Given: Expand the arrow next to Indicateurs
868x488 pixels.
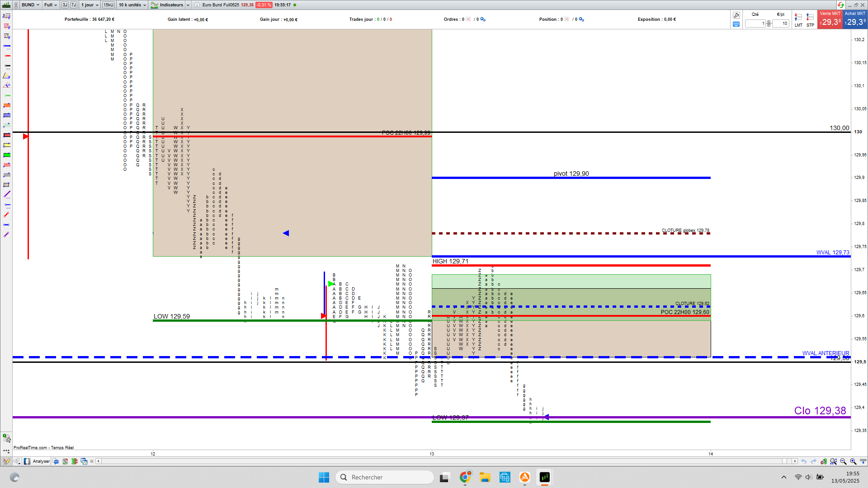Looking at the screenshot, I should click(188, 5).
